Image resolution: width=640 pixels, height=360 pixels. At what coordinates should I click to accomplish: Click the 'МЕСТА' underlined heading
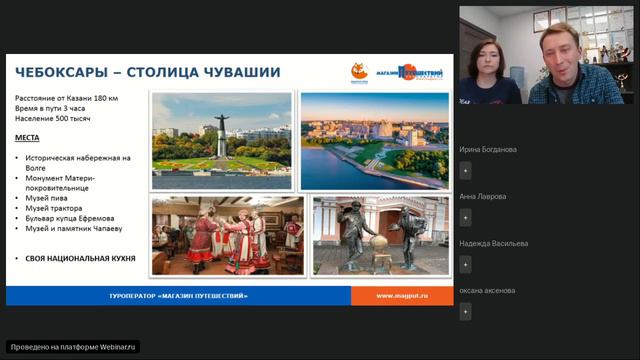coord(27,138)
